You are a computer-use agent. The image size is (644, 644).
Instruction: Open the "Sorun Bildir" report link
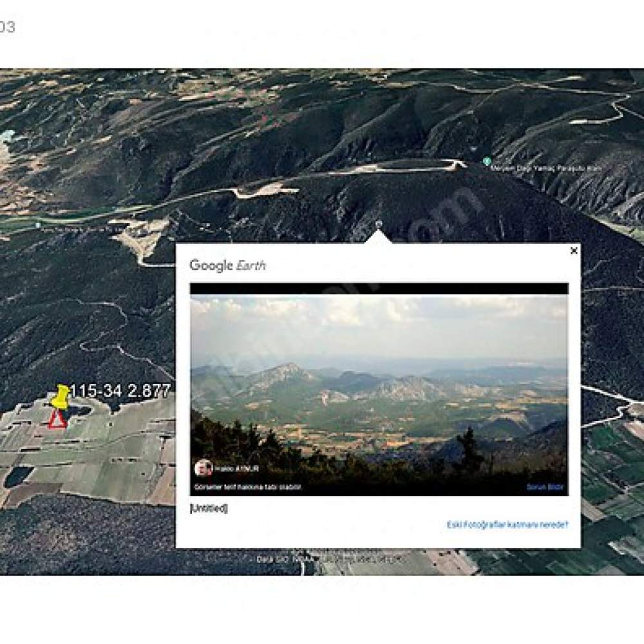545,487
